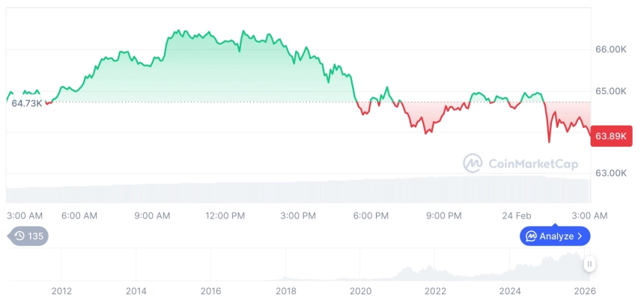This screenshot has width=644, height=300.
Task: Click the 3:00 PM time axis label
Action: coord(298,215)
